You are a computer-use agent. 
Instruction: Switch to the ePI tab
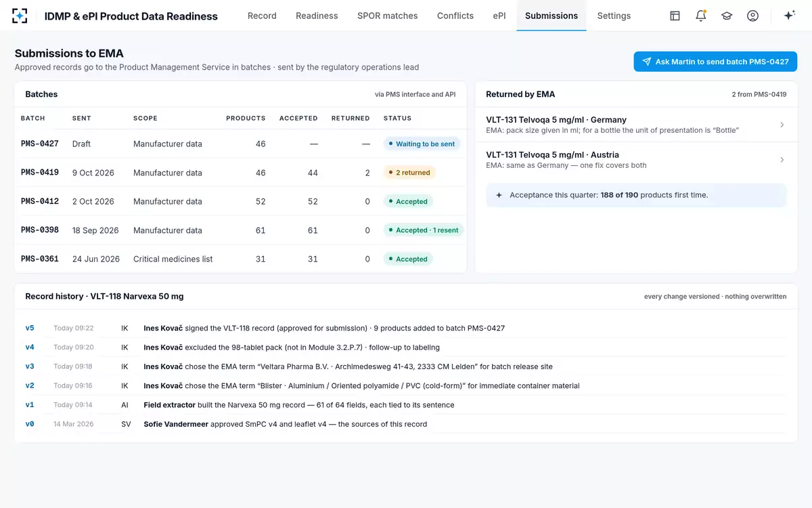499,16
